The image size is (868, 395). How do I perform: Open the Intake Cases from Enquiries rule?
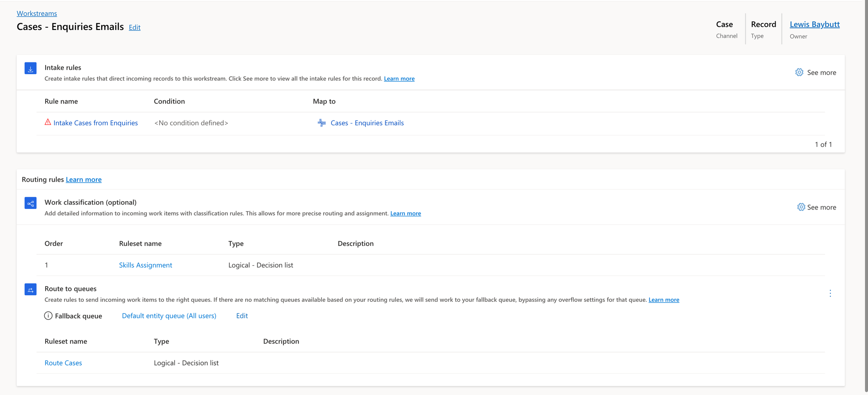[95, 123]
